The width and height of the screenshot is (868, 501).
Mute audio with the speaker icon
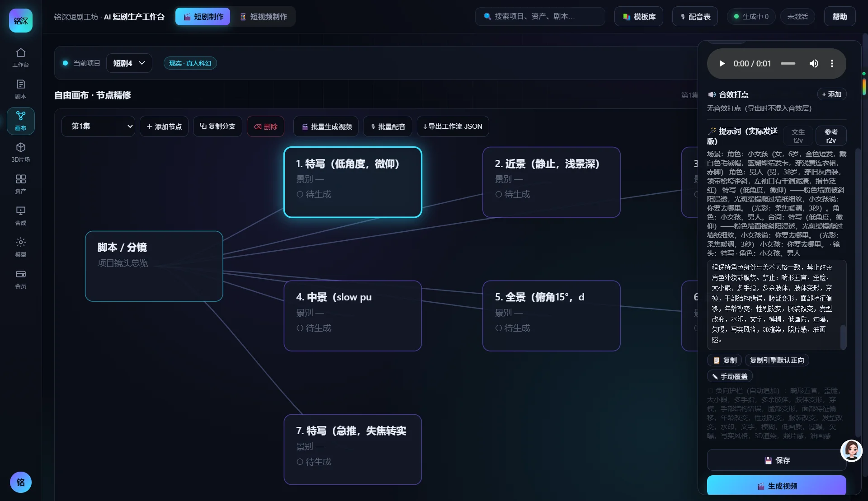pyautogui.click(x=814, y=64)
